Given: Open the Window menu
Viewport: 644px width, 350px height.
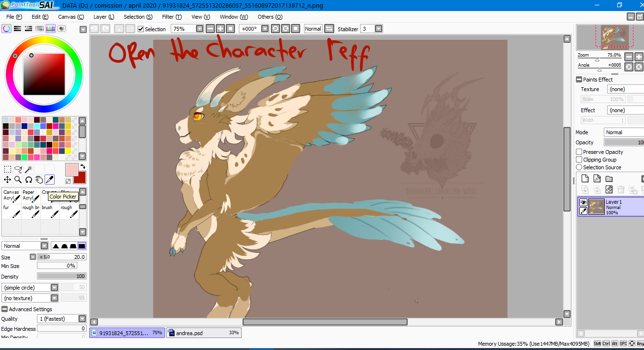Looking at the screenshot, I should (x=234, y=17).
